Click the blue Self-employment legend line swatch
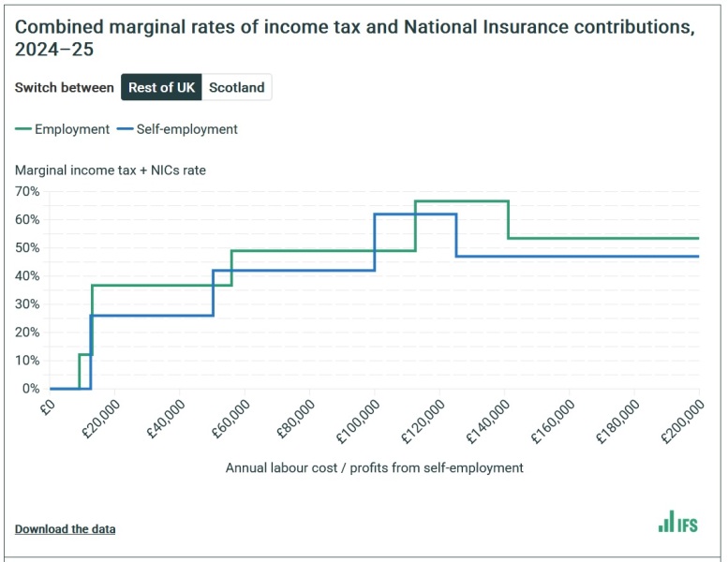 [126, 129]
